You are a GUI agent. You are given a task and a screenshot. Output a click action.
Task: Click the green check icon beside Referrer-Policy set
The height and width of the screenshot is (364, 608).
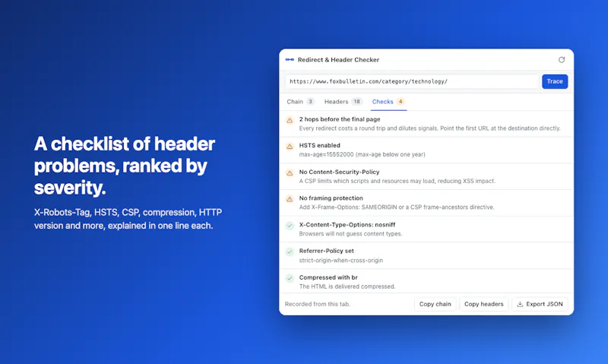[x=290, y=252]
